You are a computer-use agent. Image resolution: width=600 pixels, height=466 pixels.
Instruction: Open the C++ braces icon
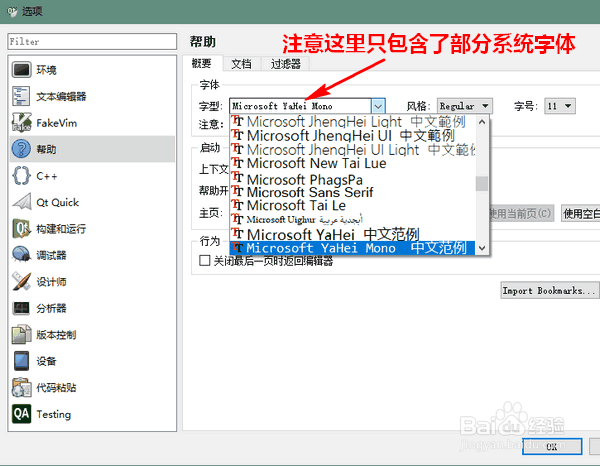21,176
